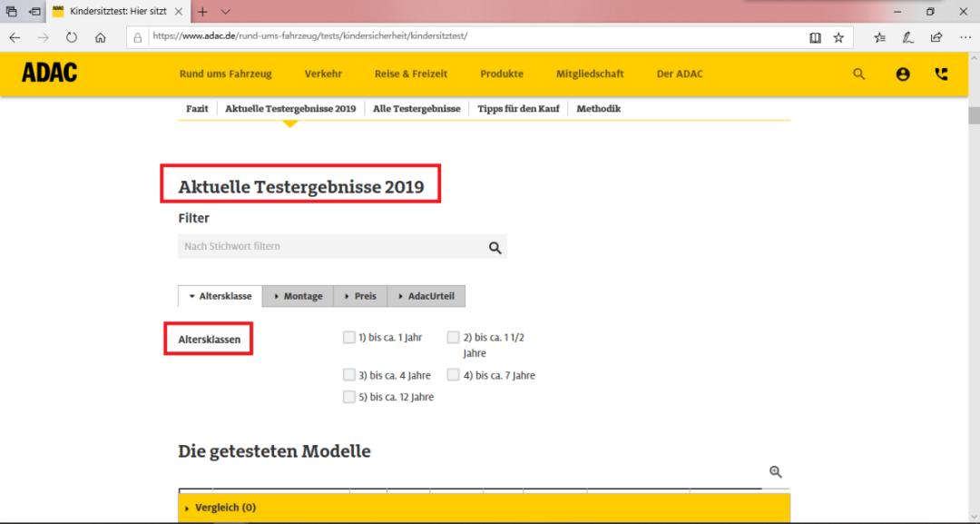Open a new tab with plus icon

[202, 11]
